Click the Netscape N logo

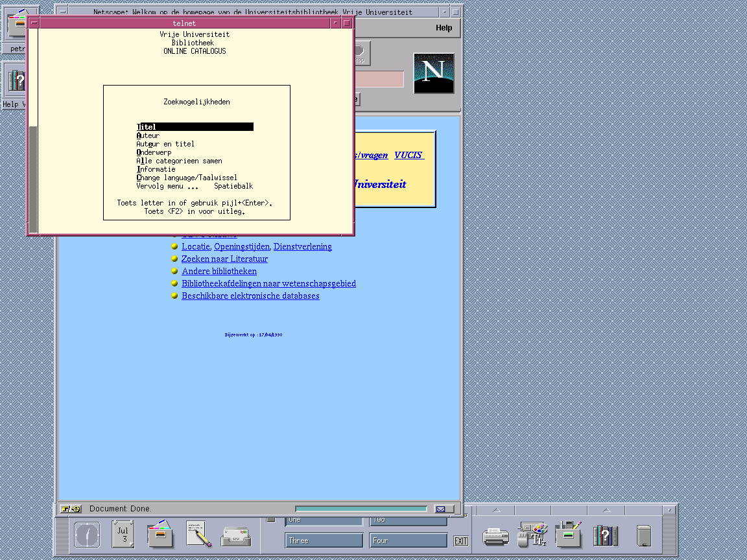point(434,73)
